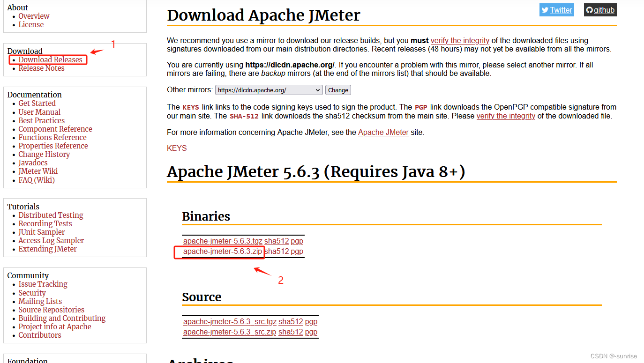The image size is (644, 363).
Task: Click the Binaries heading
Action: coord(206,216)
